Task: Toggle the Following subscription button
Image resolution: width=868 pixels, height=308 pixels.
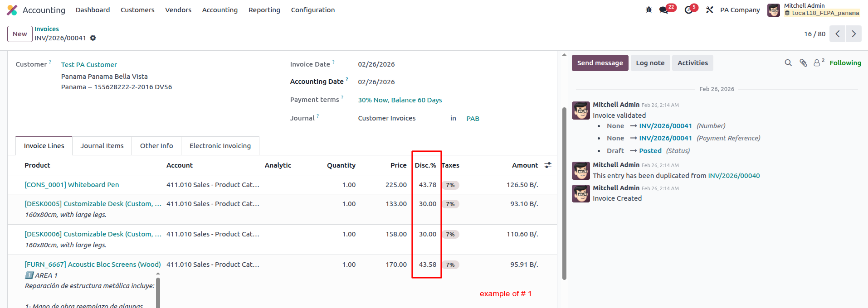Action: [x=845, y=63]
